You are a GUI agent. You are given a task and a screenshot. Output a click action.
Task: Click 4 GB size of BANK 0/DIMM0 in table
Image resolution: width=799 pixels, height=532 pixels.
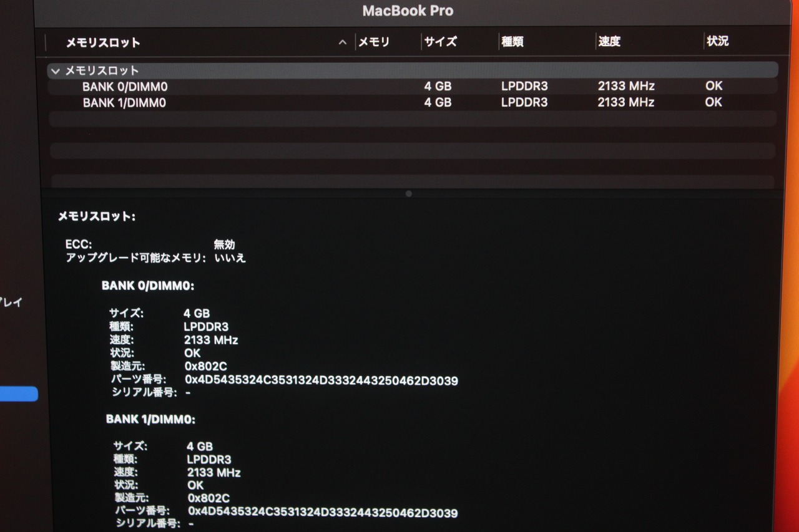click(x=438, y=86)
